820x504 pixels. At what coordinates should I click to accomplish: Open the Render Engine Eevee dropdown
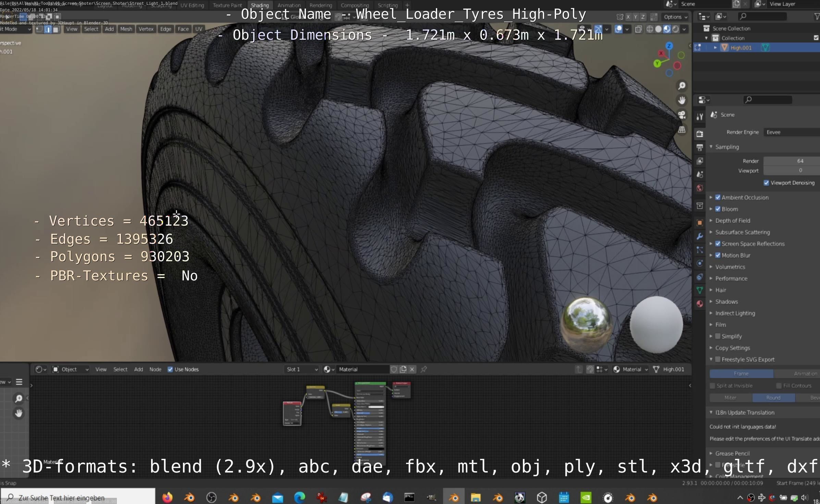[x=792, y=132]
